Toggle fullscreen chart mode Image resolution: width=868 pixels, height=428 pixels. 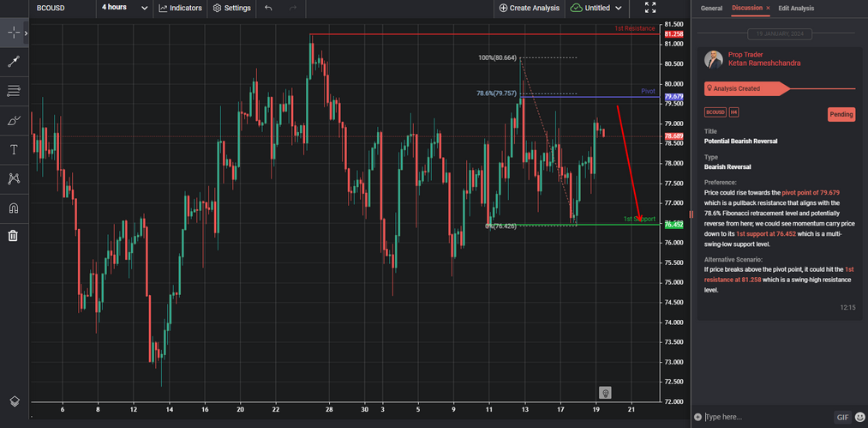pos(650,8)
